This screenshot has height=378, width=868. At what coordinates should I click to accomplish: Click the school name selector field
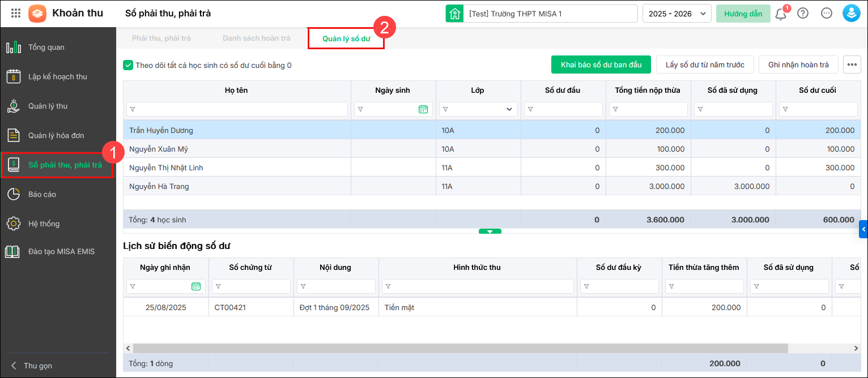click(x=551, y=14)
